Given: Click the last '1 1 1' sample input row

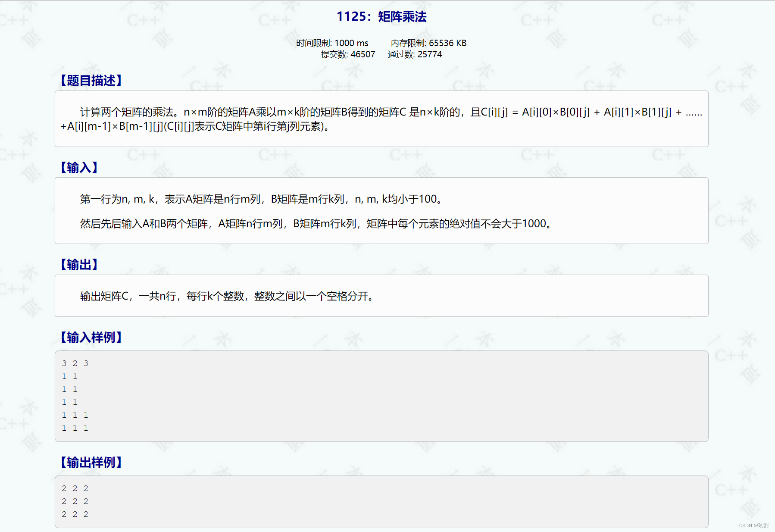Looking at the screenshot, I should [x=75, y=428].
